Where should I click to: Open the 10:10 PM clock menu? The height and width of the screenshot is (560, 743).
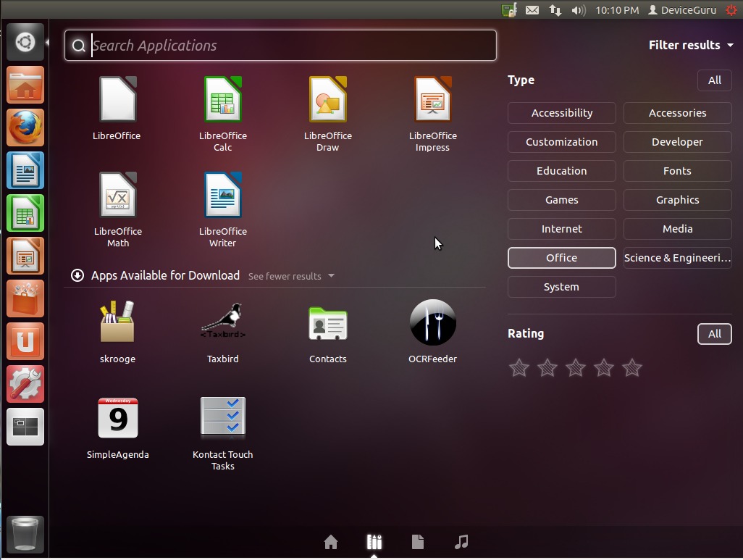[617, 10]
